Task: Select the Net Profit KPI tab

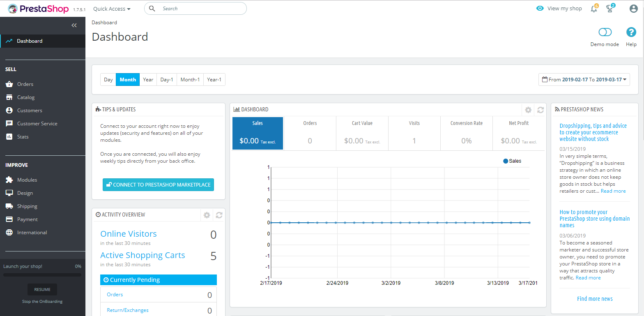Action: click(x=518, y=134)
